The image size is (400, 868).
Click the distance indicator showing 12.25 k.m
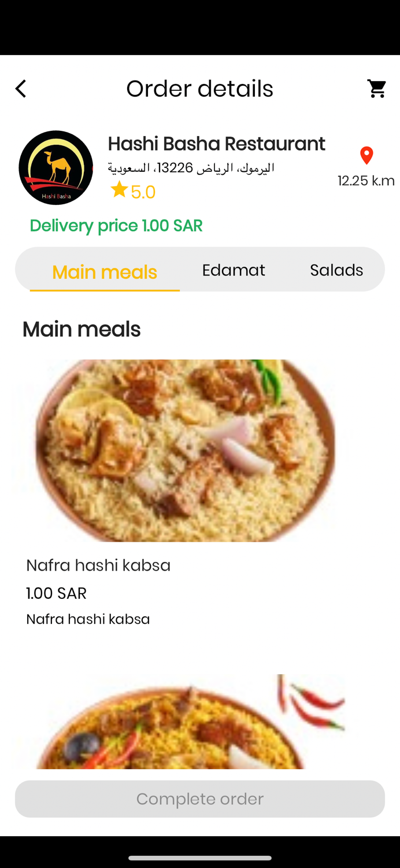tap(366, 180)
